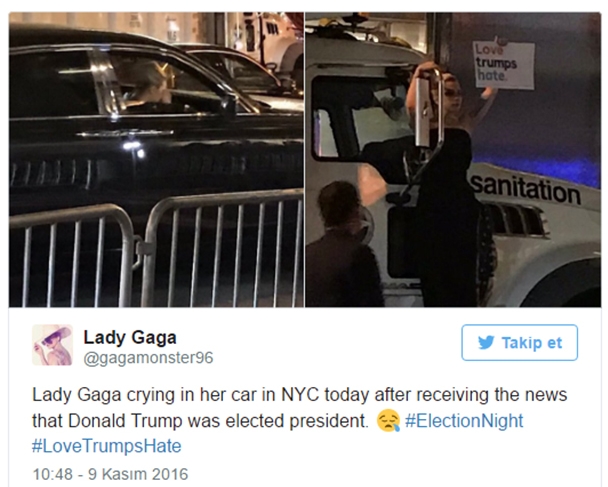Open the #ElectionNight hashtag
The image size is (608, 487).
click(x=464, y=421)
